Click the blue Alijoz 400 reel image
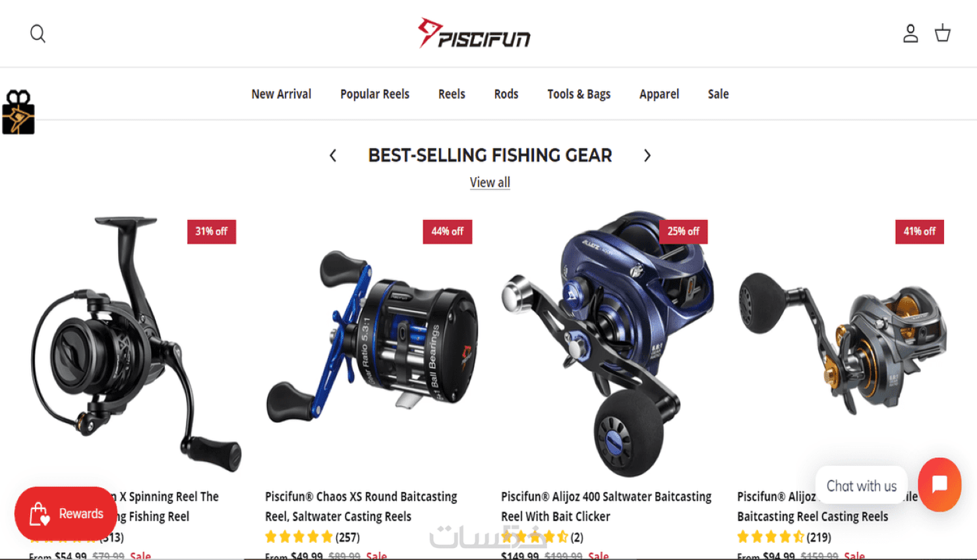Screen dimensions: 977x560 607,343
